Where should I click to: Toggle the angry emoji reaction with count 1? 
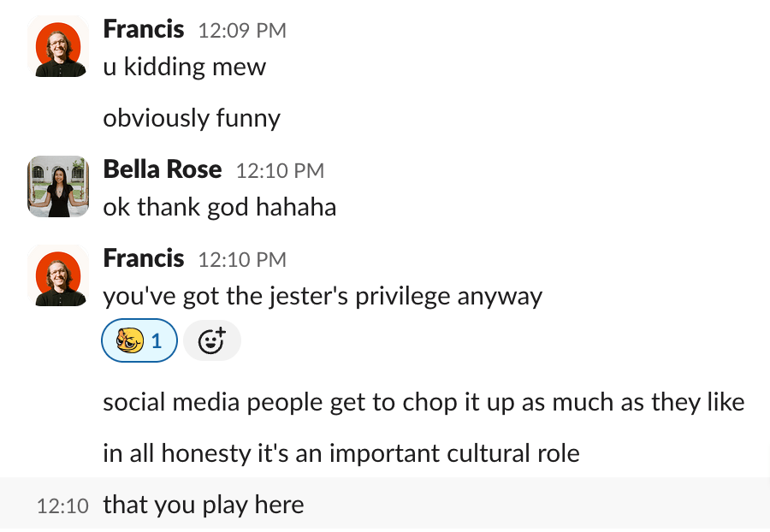(139, 340)
